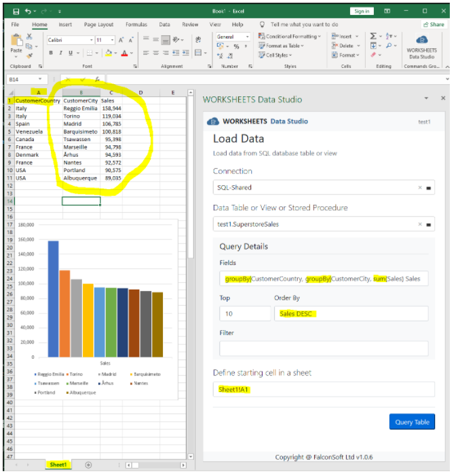Increase font size with larger A icon
Viewport: 456px width, 476px height.
click(121, 40)
